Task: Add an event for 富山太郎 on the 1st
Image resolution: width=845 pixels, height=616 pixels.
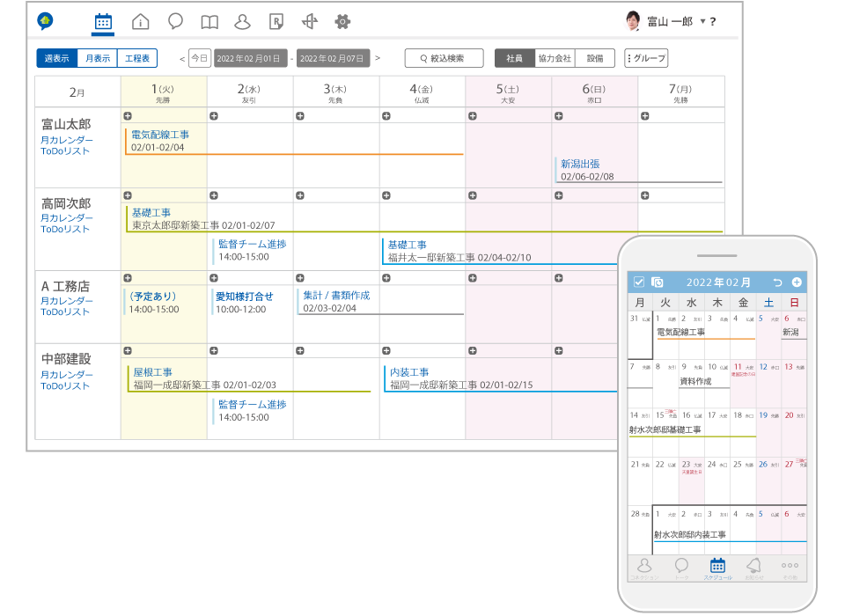Action: tap(128, 115)
